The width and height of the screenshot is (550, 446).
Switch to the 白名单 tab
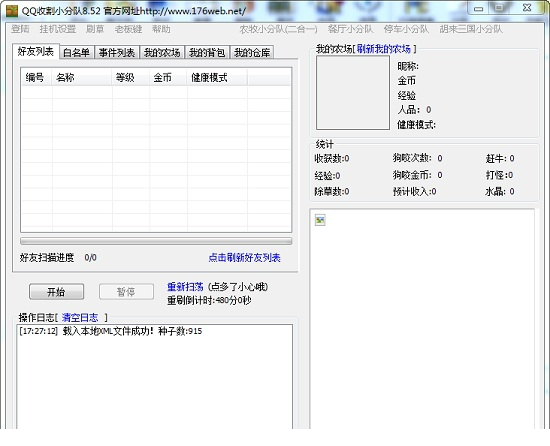(76, 53)
